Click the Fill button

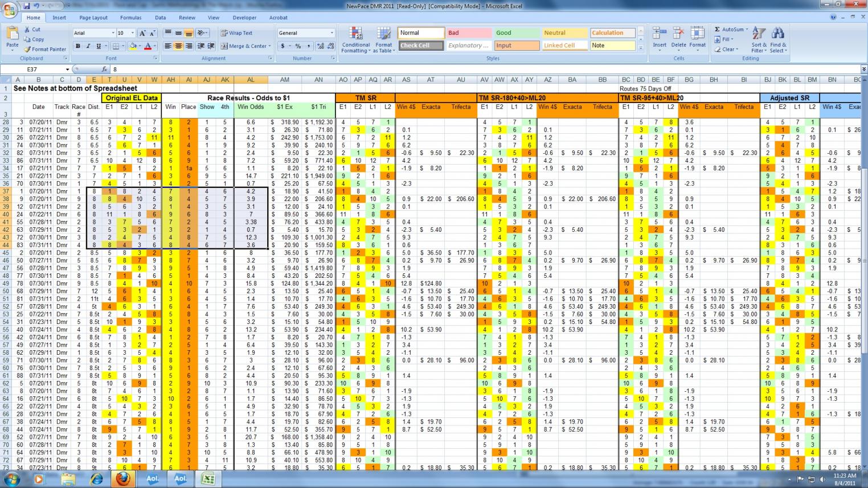click(x=723, y=39)
